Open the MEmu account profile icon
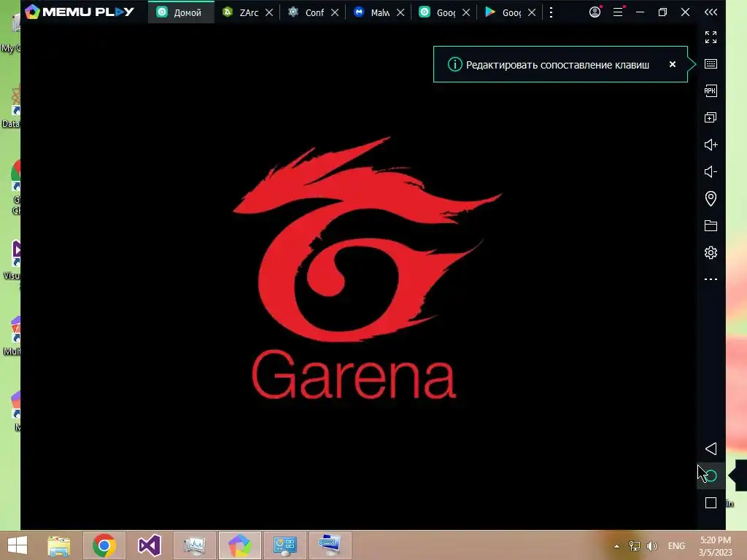 (x=595, y=12)
